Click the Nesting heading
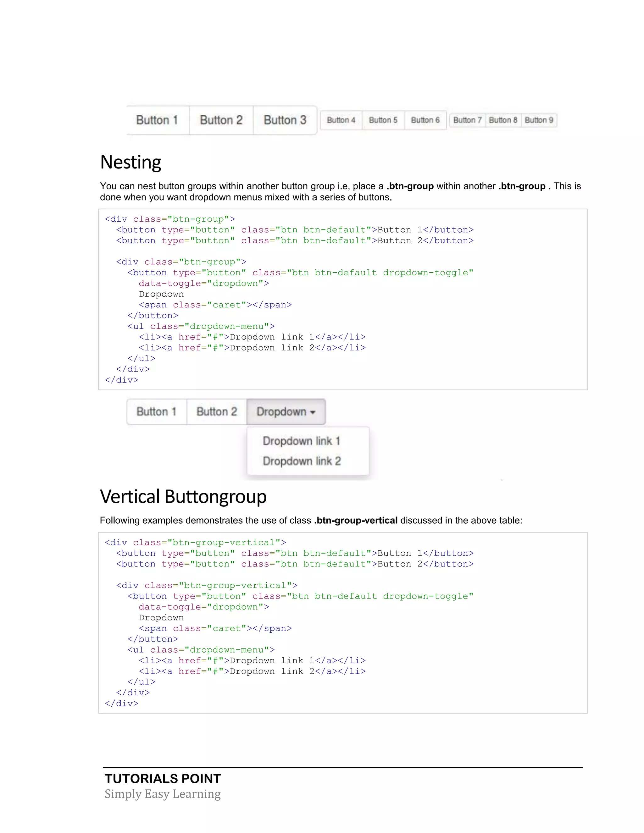The height and width of the screenshot is (833, 644). pyautogui.click(x=130, y=162)
